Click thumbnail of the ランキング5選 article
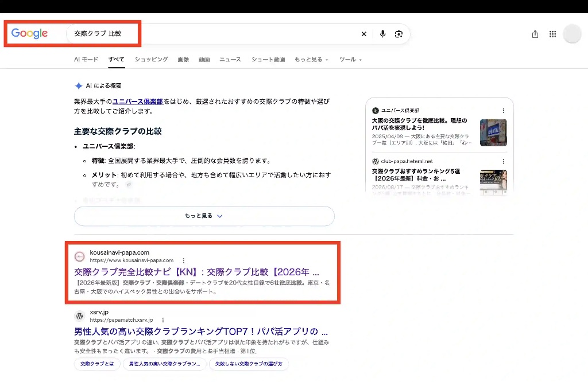This screenshot has height=382, width=588. coord(493,182)
